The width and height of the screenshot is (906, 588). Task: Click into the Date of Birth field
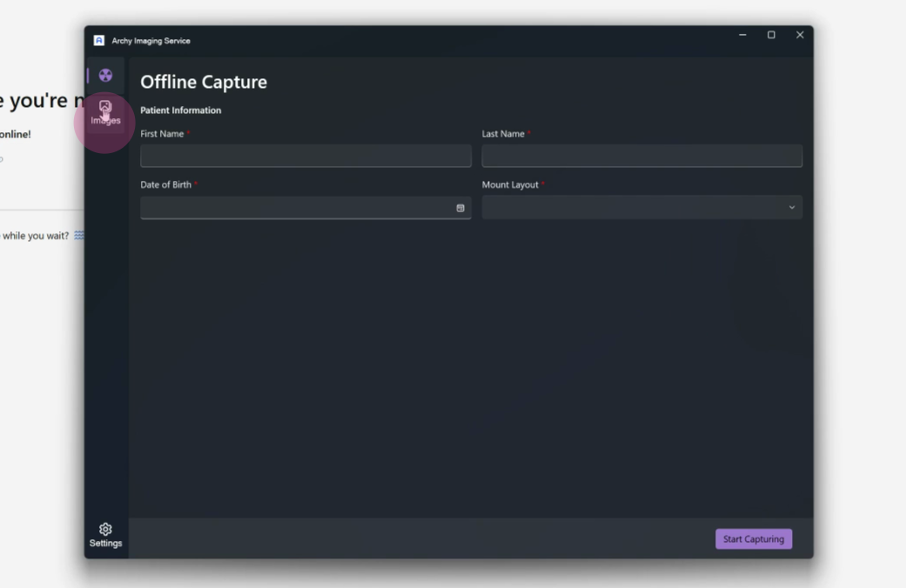pos(305,207)
